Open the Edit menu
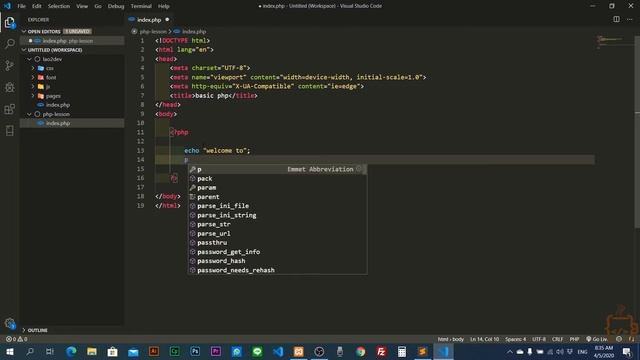Screen dimensions: 640x360 point(37,6)
